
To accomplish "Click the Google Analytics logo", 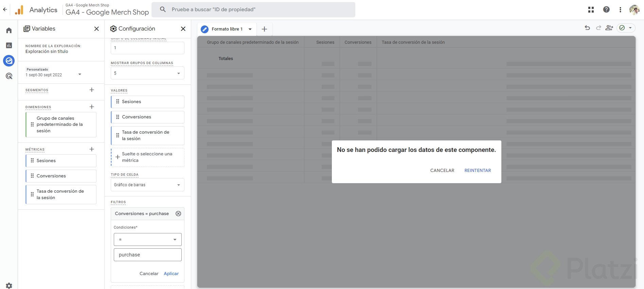I will point(19,10).
